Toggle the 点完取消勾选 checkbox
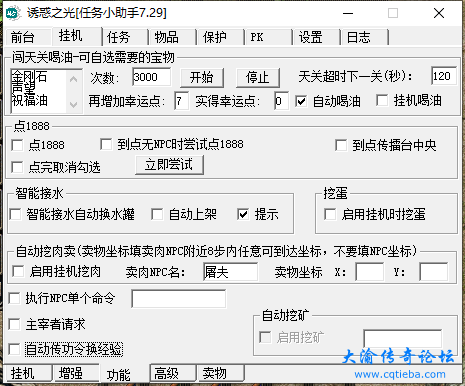465x386 pixels. click(17, 167)
